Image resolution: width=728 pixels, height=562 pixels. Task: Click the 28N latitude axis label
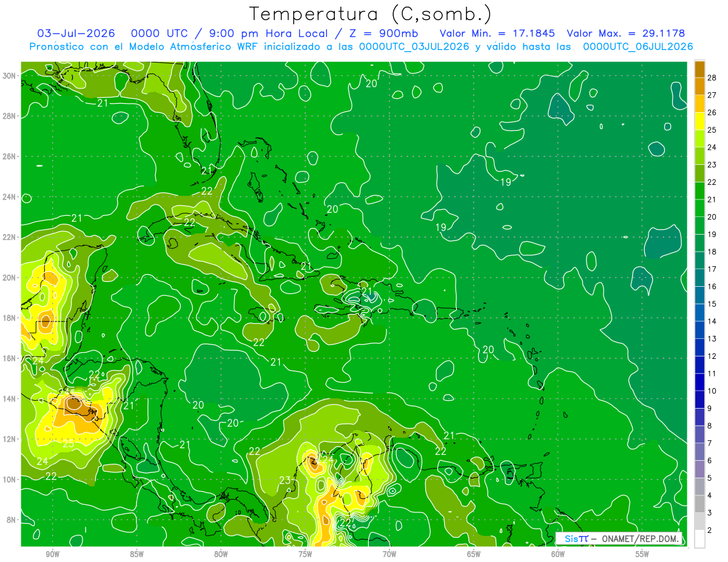pos(8,116)
